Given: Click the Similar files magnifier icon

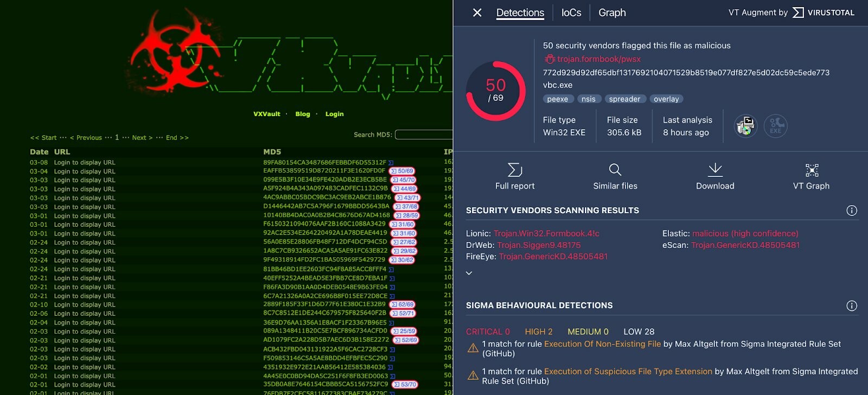Looking at the screenshot, I should (x=615, y=170).
